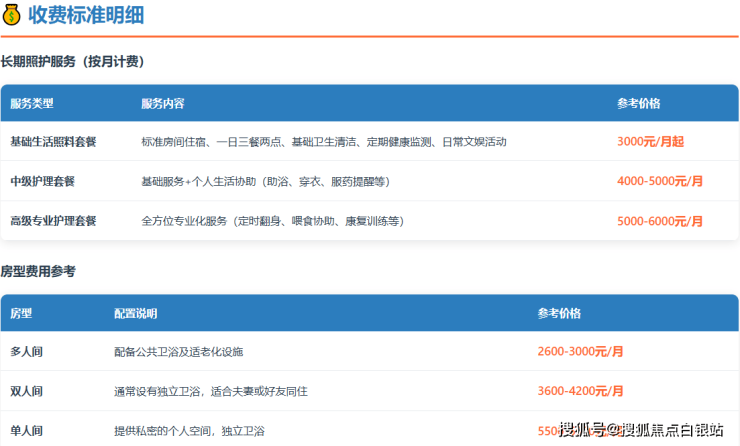Click the 参考价格 header in service table
The image size is (740, 446).
(x=639, y=103)
